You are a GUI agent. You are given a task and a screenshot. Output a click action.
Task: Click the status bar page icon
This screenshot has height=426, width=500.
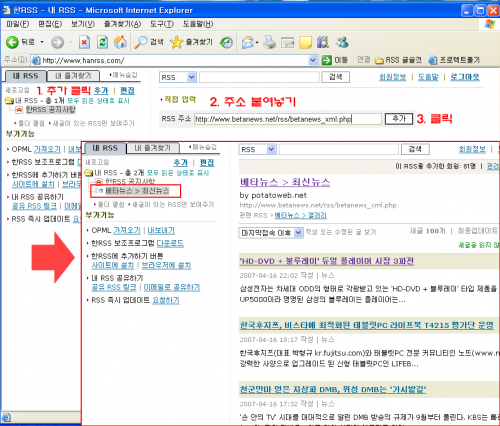coord(6,417)
